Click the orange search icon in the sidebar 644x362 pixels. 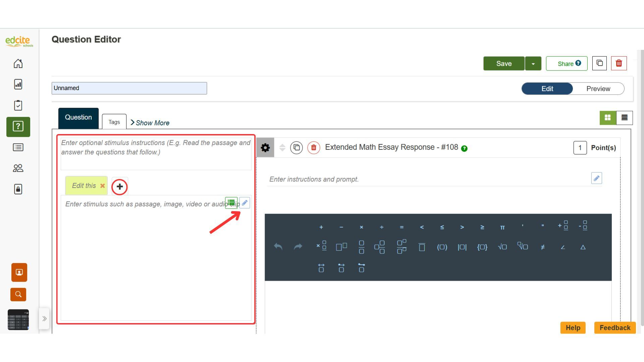click(18, 294)
